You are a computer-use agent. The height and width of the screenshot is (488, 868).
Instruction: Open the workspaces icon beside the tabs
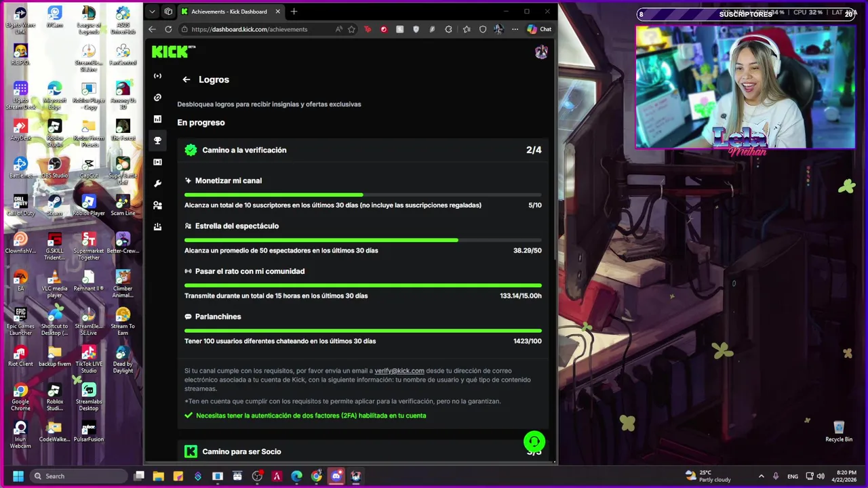(x=168, y=12)
